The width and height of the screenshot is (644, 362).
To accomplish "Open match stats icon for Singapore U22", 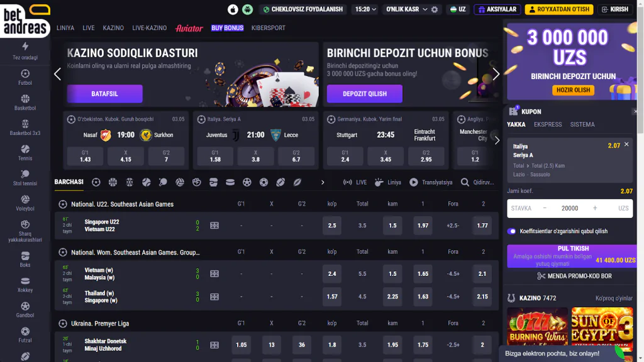I will pos(214,226).
